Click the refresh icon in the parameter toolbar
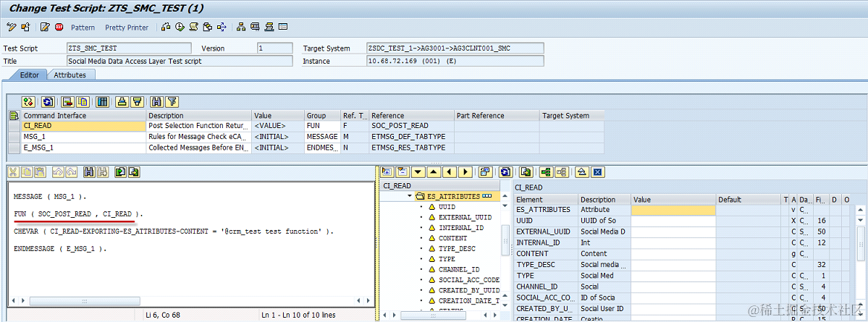 pos(48,102)
